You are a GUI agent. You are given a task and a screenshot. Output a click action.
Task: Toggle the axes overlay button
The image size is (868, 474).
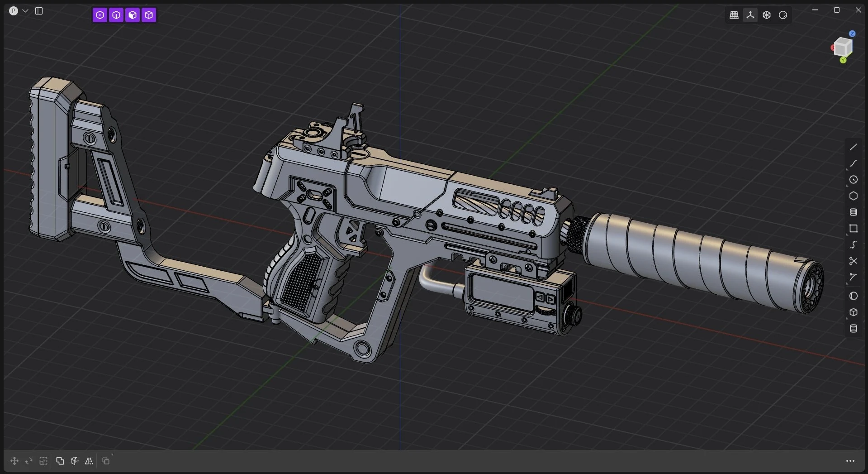click(750, 15)
